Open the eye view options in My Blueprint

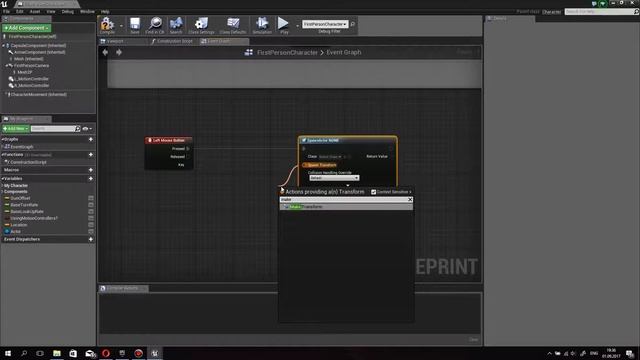pyautogui.click(x=87, y=129)
